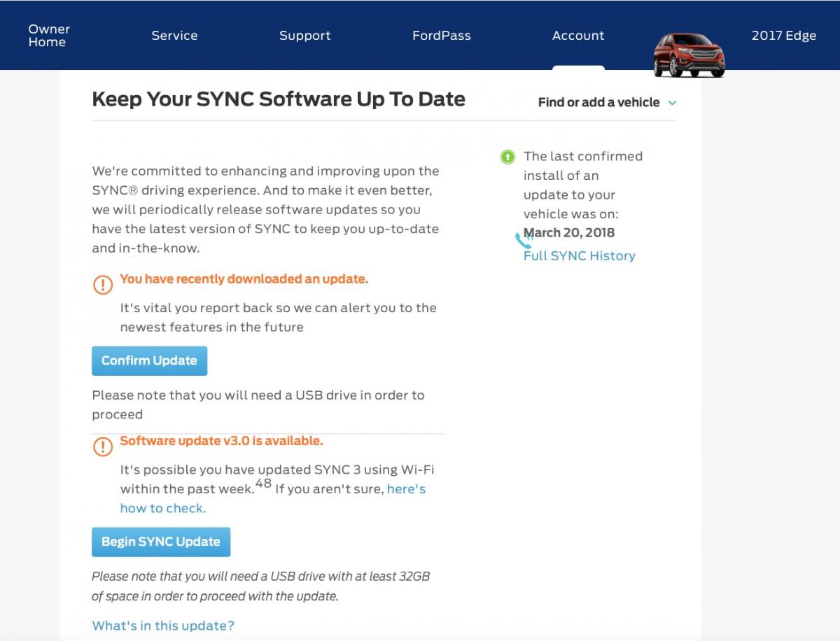
Task: Click warning icon beside Software update v3.0
Action: coord(103,446)
